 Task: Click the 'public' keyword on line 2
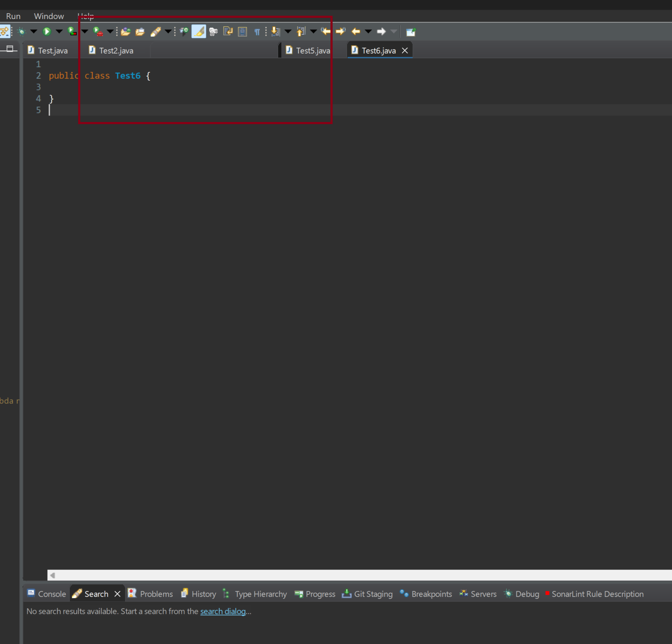(64, 76)
